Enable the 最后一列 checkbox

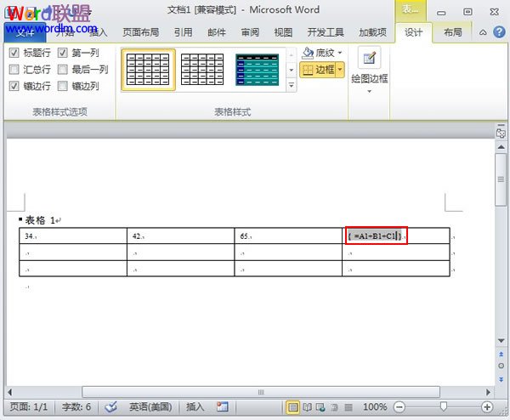pyautogui.click(x=62, y=70)
